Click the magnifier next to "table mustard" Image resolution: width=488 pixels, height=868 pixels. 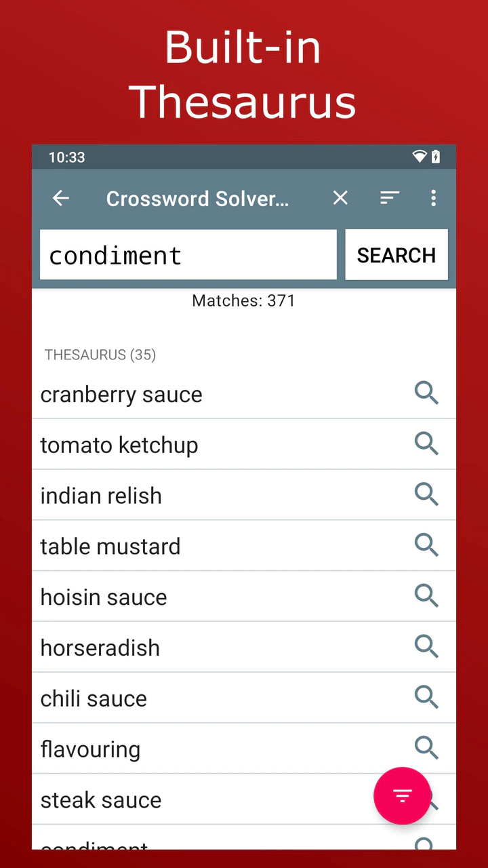pos(426,545)
